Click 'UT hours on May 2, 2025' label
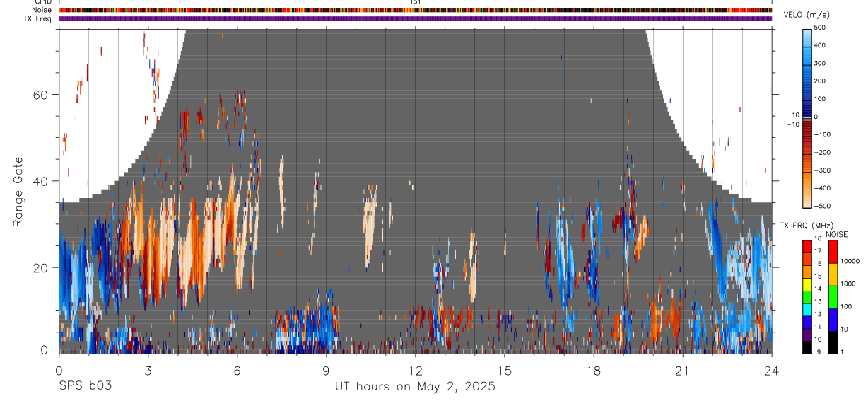 click(415, 387)
